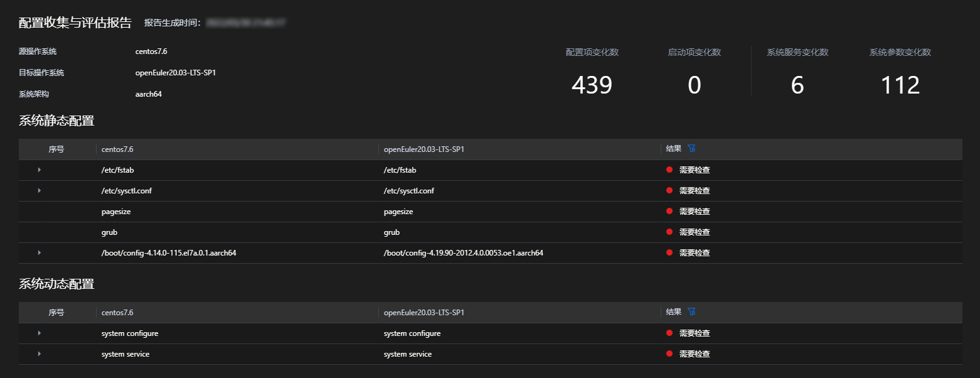This screenshot has height=378, width=980.
Task: Select the pagesize row under centos7.6
Action: (116, 212)
